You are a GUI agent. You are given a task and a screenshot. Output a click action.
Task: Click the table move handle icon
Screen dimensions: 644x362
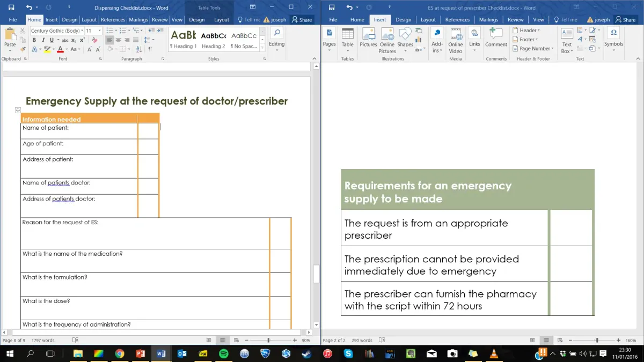(18, 110)
